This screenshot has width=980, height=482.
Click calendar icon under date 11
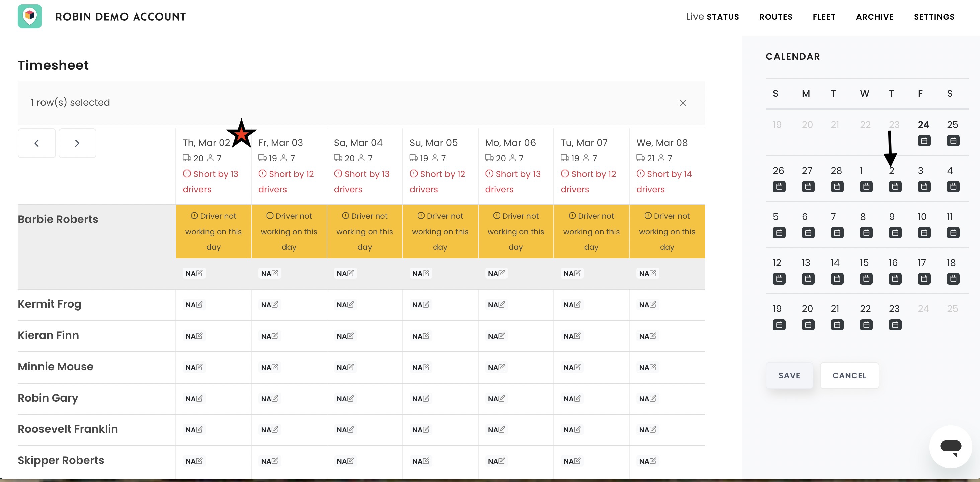point(953,233)
